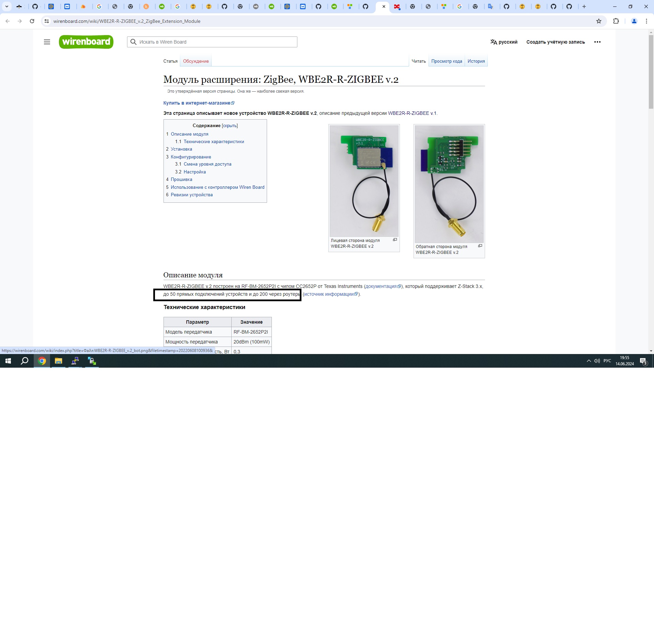Click browser back arrow

pos(7,21)
